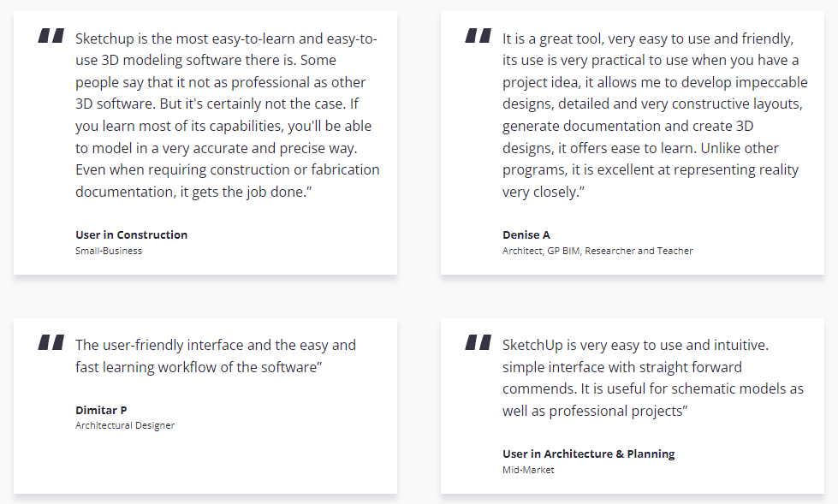Click the phrase "fast learning workflow of the software"
The height and width of the screenshot is (504, 838).
pos(195,367)
